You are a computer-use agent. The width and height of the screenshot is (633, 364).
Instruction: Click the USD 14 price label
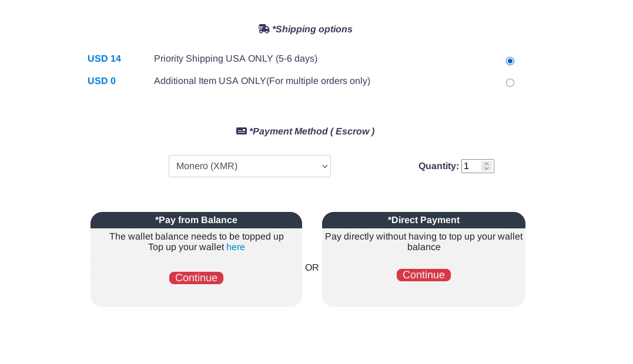(x=104, y=59)
